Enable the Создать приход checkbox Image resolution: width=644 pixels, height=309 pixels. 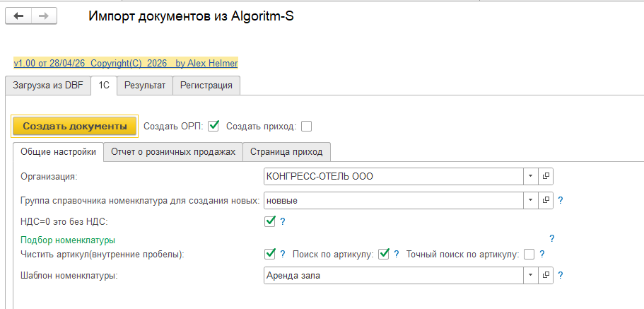pos(306,127)
